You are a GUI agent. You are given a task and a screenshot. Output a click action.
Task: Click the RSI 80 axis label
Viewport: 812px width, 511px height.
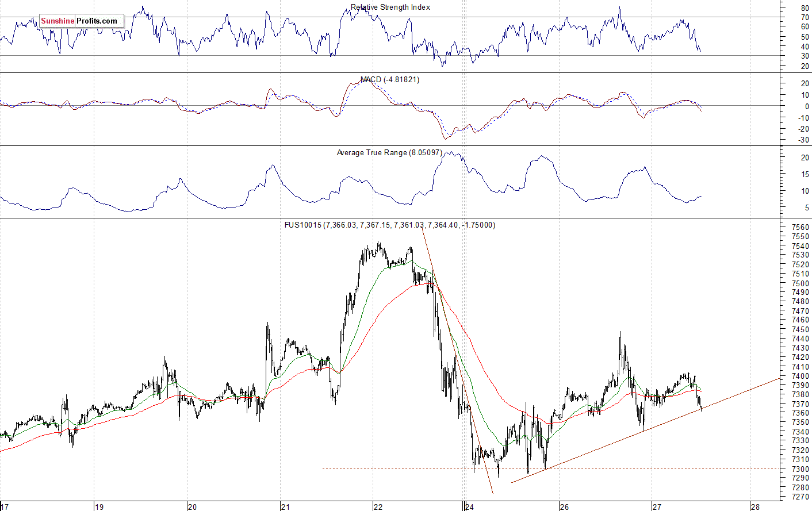click(805, 8)
